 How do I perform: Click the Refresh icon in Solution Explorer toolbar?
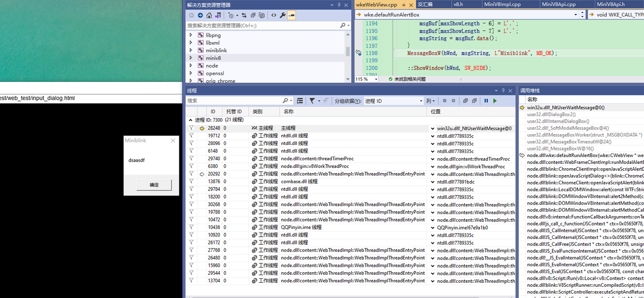(x=244, y=15)
